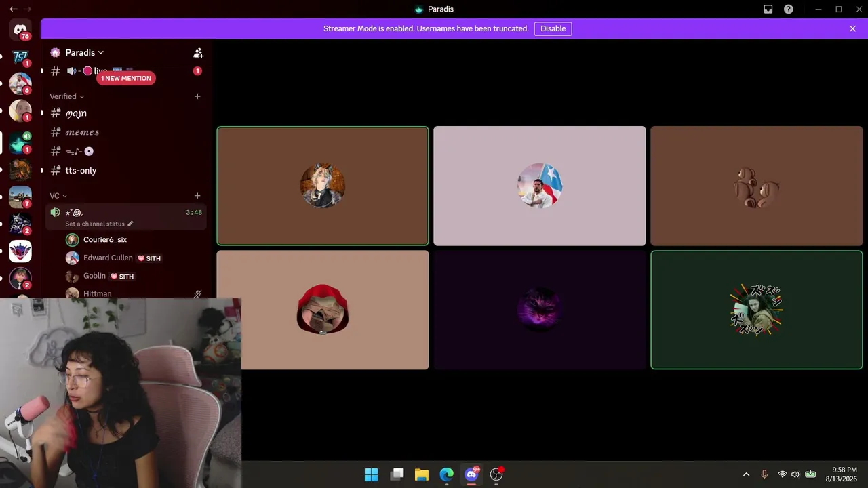Open the Discord help question mark icon
Screen dimensions: 868x488
(x=789, y=9)
